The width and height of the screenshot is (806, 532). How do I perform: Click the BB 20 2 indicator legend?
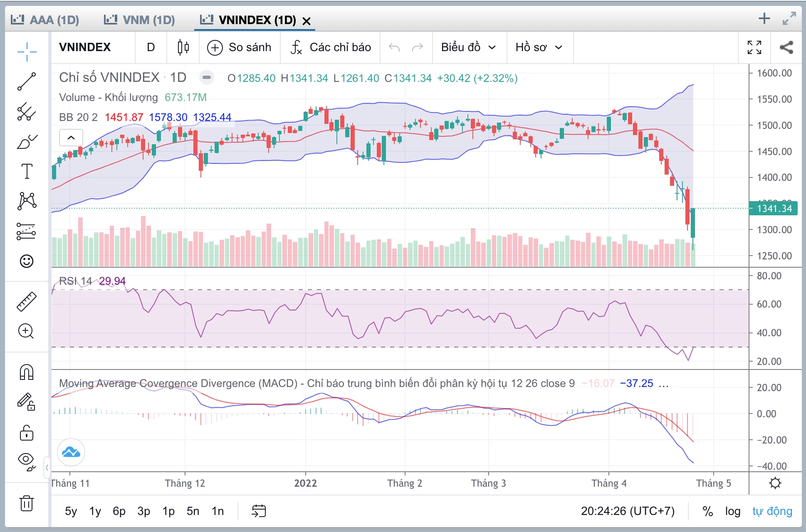pyautogui.click(x=78, y=117)
